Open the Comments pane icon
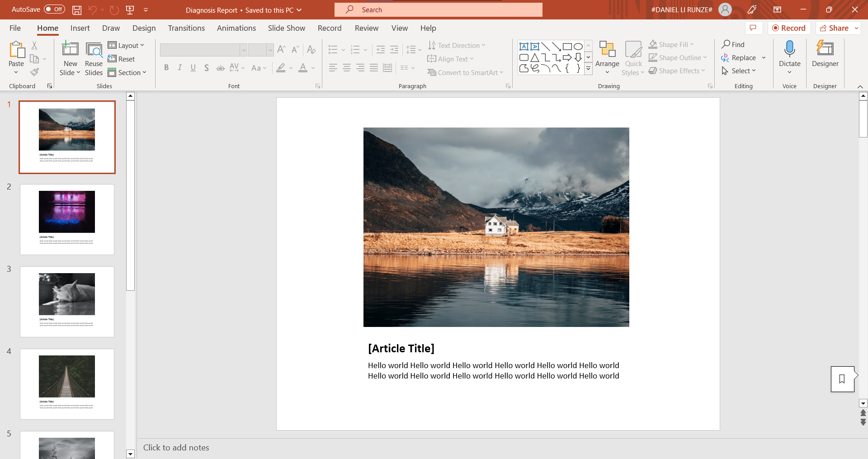The image size is (868, 459). pyautogui.click(x=753, y=28)
